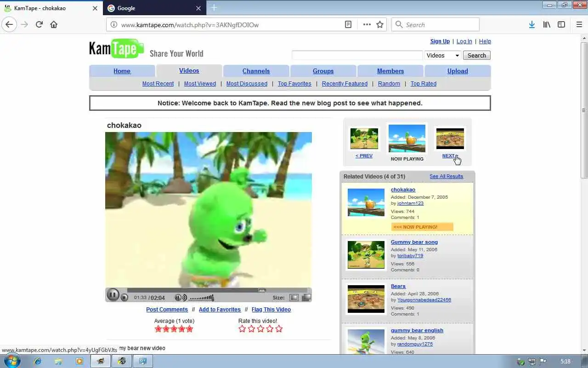Viewport: 588px width, 368px height.
Task: Click the Log In link
Action: [x=464, y=41]
